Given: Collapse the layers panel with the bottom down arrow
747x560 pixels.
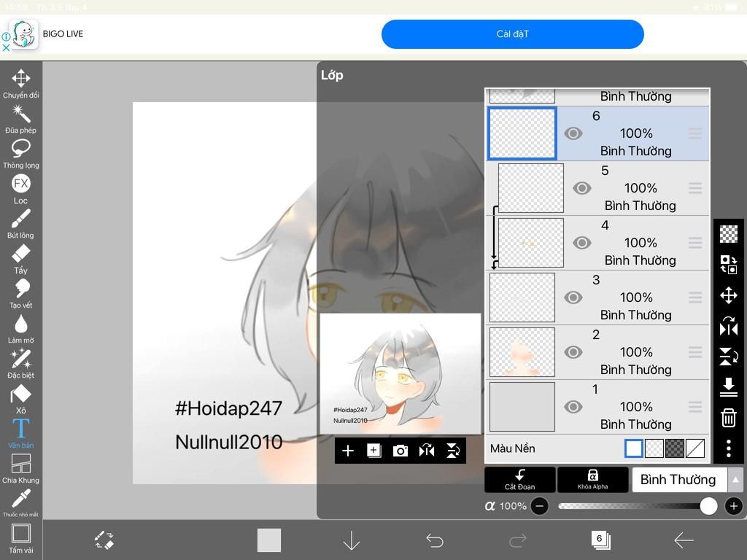Looking at the screenshot, I should tap(352, 540).
